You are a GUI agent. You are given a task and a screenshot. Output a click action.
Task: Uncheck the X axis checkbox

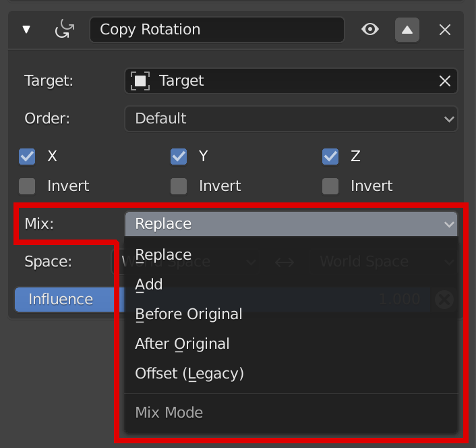[x=27, y=157]
